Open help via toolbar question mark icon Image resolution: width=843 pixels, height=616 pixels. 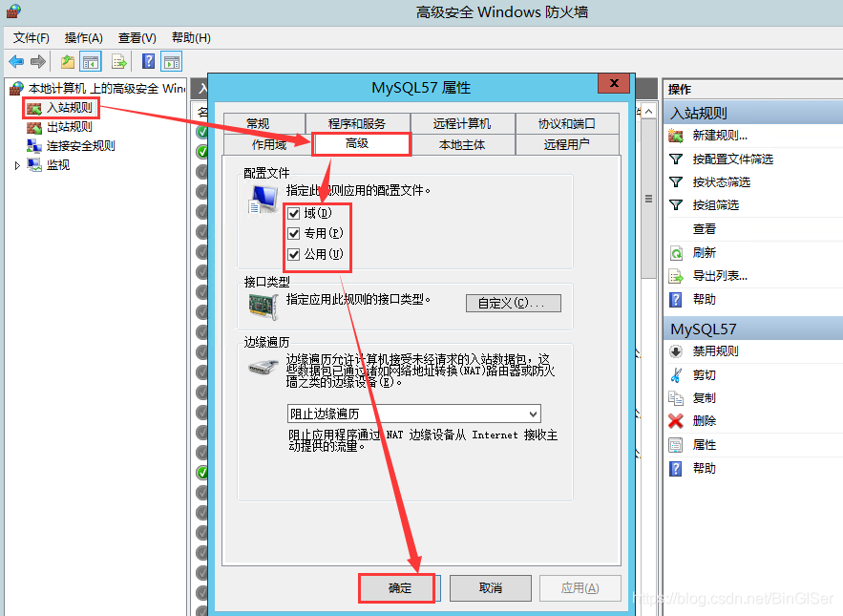[148, 61]
